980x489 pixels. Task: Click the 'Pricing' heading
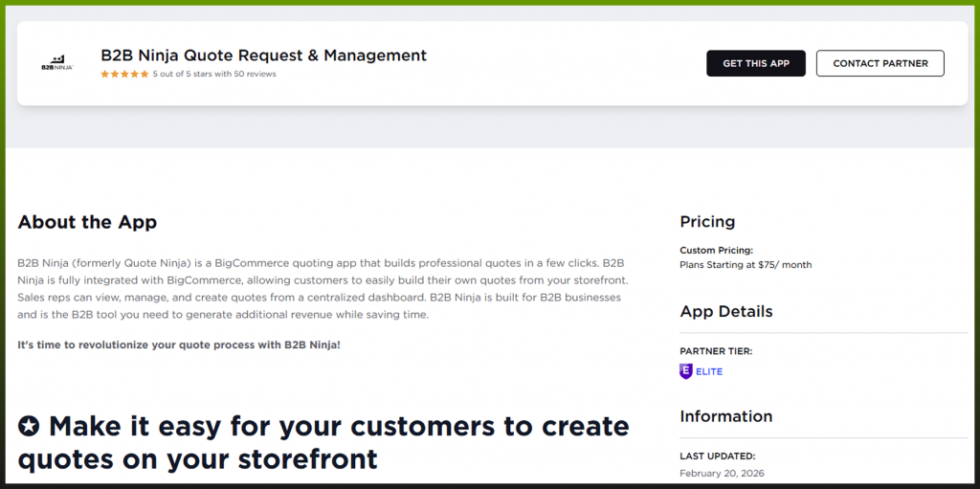707,221
